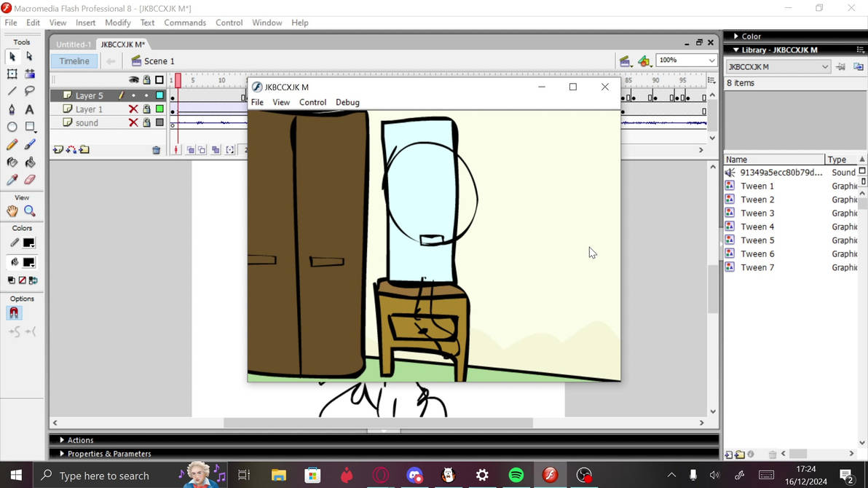Open timeline frame view options menu
868x488 pixels.
click(x=712, y=80)
